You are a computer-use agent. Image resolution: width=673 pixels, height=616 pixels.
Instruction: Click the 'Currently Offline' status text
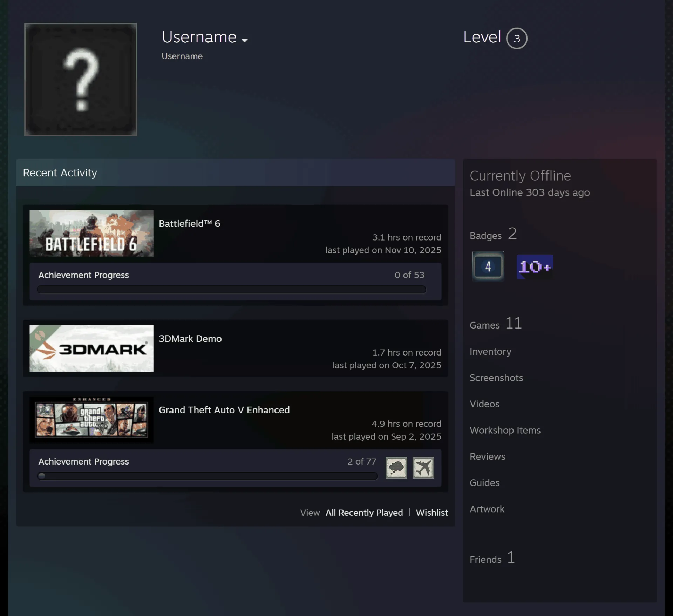click(x=520, y=176)
